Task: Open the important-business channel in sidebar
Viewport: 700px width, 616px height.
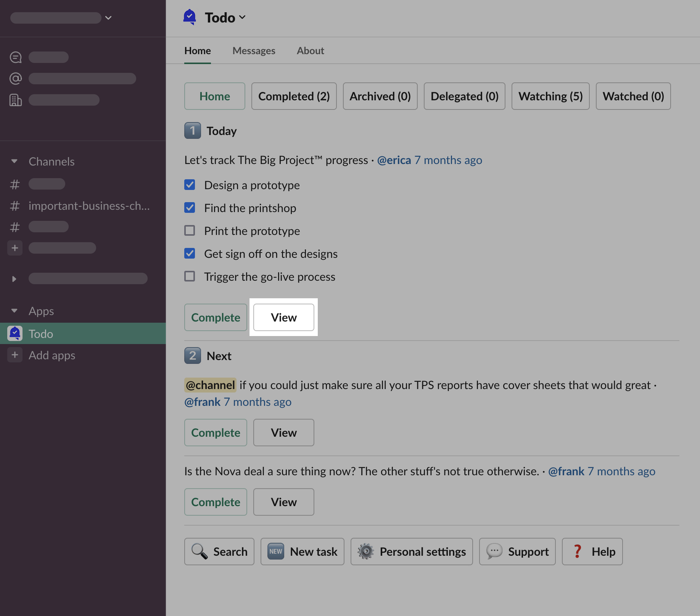Action: [89, 206]
